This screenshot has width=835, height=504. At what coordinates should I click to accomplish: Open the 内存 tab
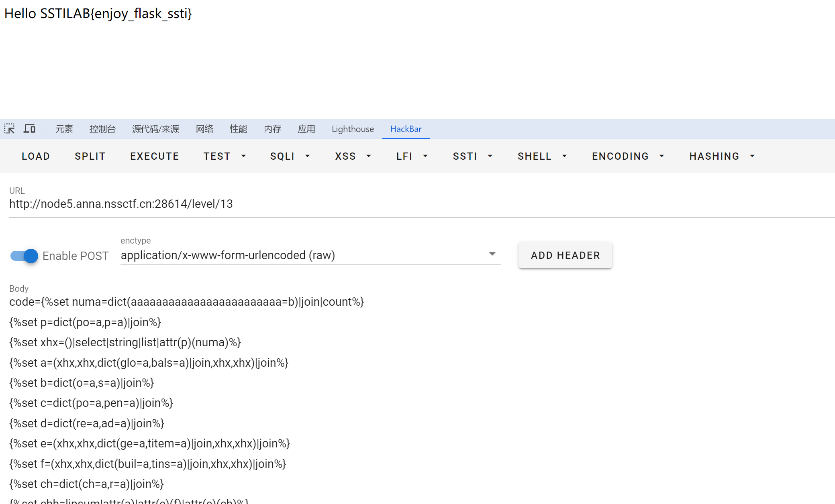click(273, 129)
